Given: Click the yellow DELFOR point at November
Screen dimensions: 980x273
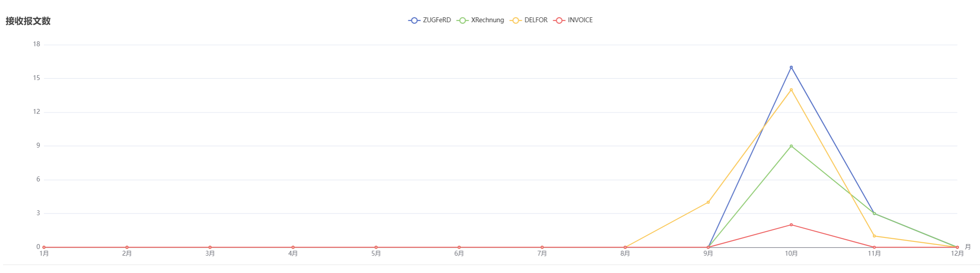Looking at the screenshot, I should click(874, 236).
